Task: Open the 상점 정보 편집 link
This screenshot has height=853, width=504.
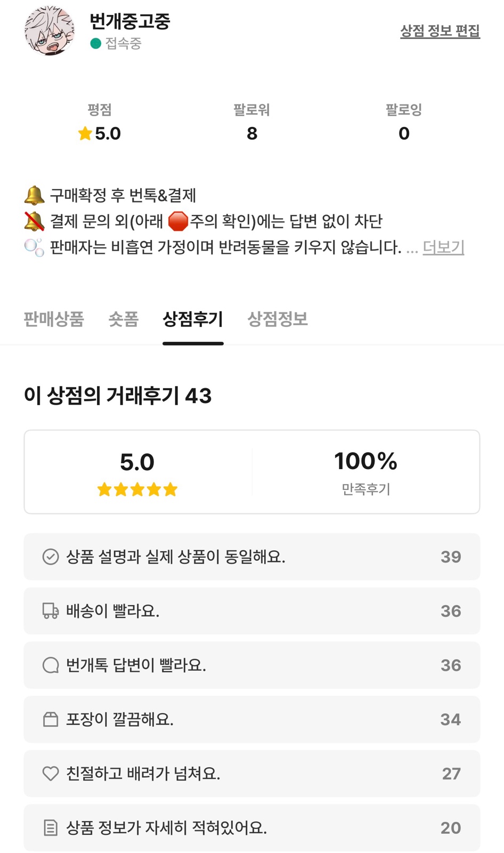Action: [440, 31]
